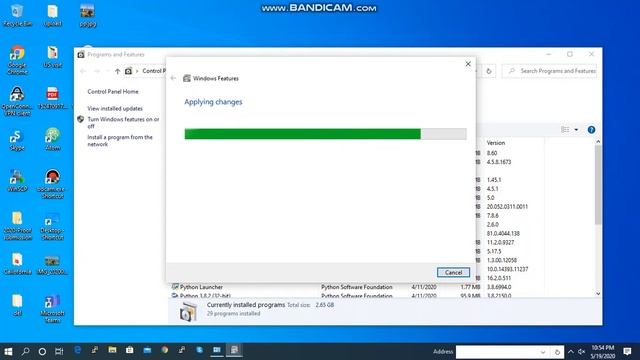This screenshot has height=360, width=640.
Task: Click the program list scrollbar up arrow
Action: coord(598,142)
